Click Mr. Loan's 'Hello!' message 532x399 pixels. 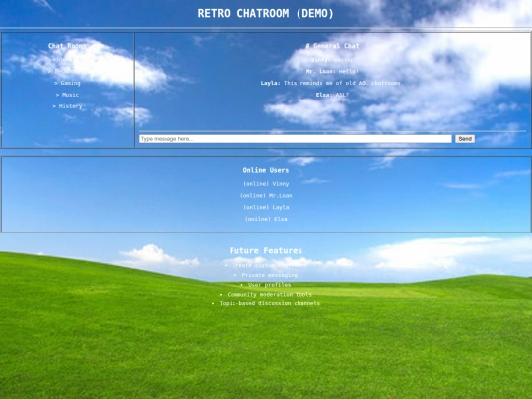point(333,71)
